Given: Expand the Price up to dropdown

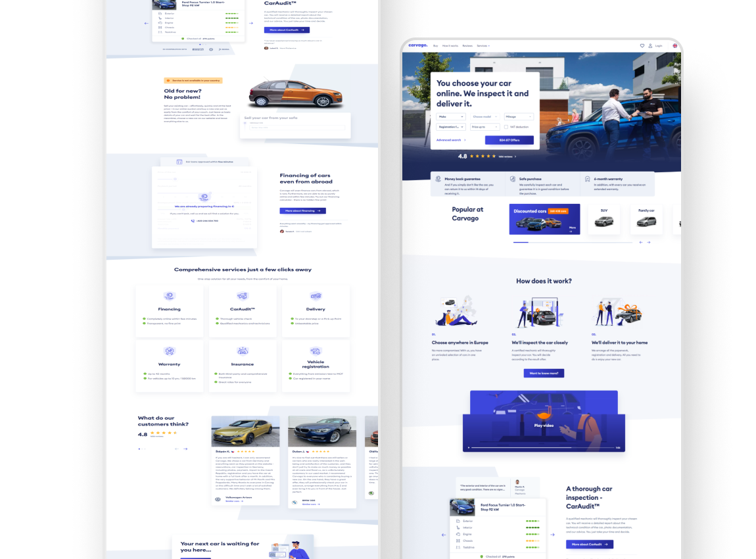Looking at the screenshot, I should pyautogui.click(x=484, y=127).
